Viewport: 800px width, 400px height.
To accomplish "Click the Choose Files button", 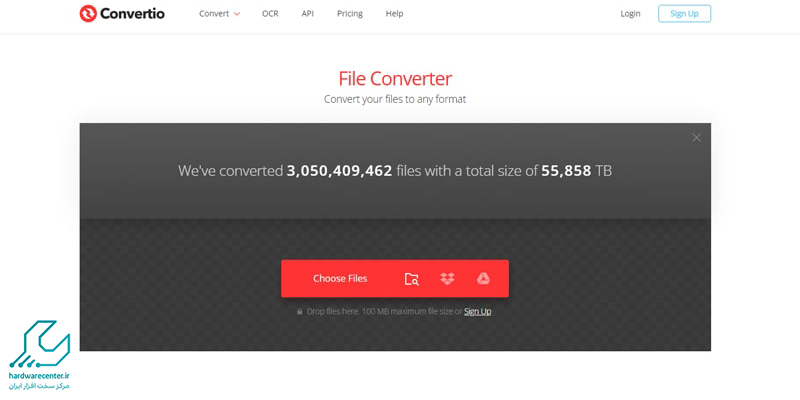I will tap(340, 279).
